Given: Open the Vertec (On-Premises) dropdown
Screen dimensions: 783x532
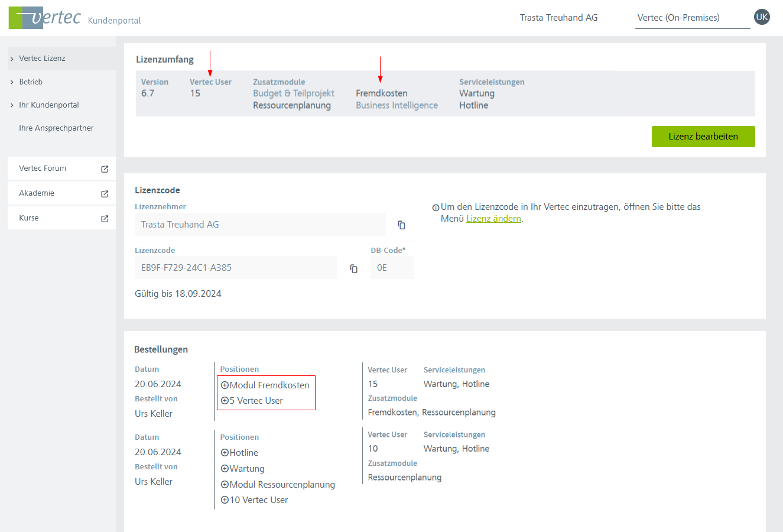Looking at the screenshot, I should [692, 18].
